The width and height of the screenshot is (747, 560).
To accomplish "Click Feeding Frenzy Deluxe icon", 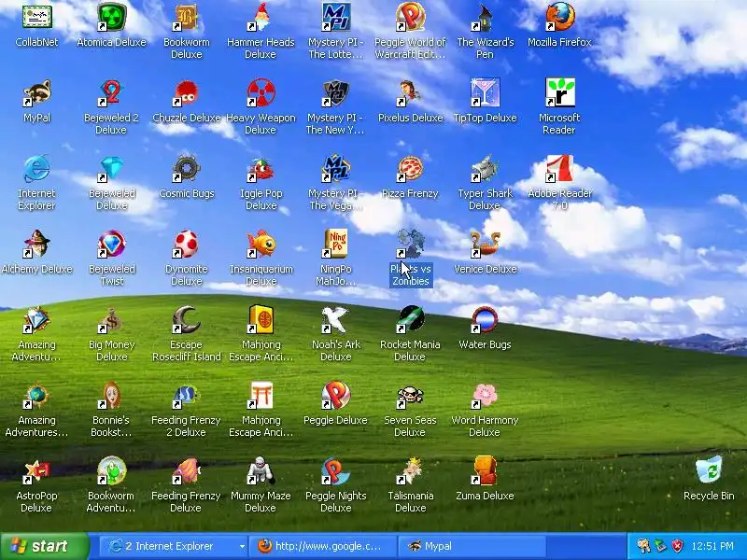I will (186, 471).
